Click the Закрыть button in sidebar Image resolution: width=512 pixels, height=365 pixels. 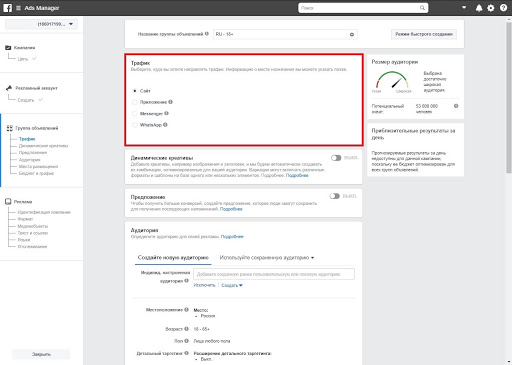tap(41, 354)
